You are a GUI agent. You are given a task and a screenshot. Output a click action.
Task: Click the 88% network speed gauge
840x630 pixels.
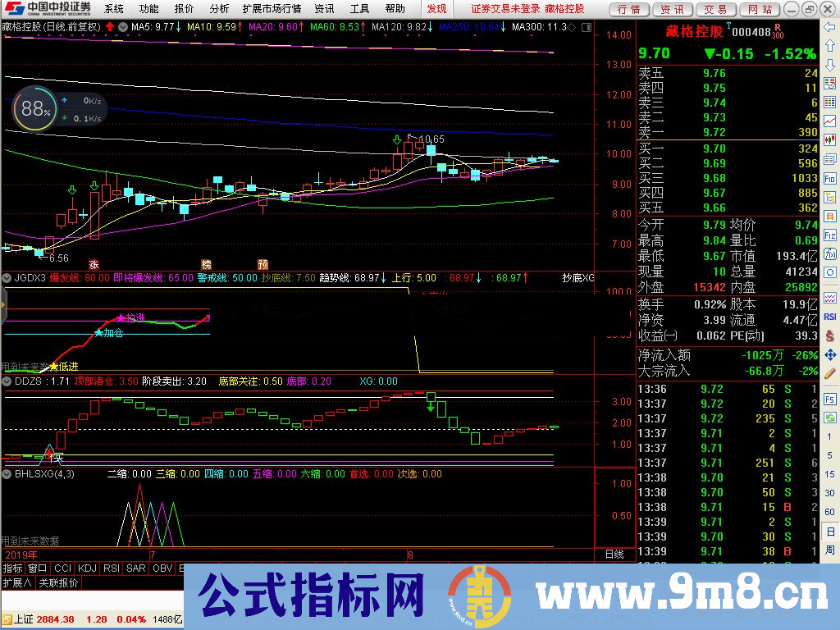[33, 107]
